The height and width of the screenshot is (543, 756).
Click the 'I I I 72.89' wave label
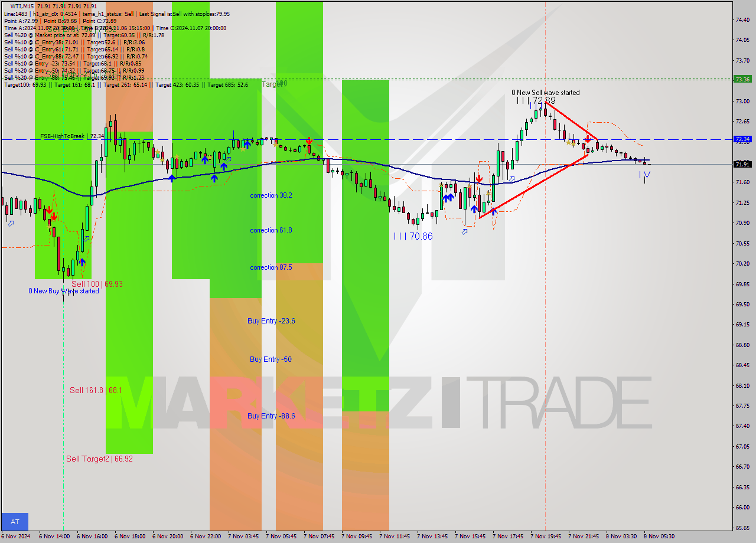536,101
